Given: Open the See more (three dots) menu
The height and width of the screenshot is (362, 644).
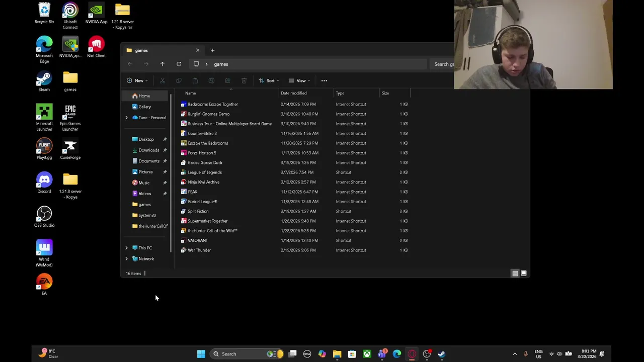Looking at the screenshot, I should 324,80.
